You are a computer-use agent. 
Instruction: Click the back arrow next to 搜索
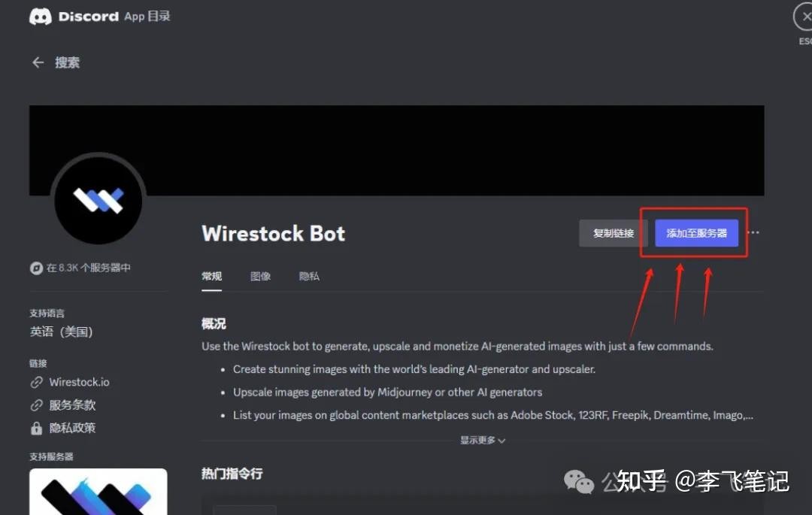point(38,63)
